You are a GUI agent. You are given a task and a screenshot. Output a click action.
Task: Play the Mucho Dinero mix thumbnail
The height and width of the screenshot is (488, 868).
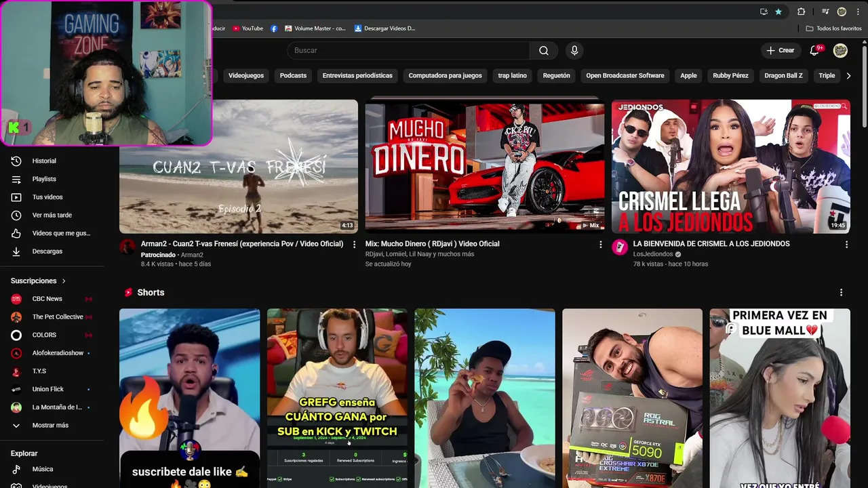pos(485,167)
